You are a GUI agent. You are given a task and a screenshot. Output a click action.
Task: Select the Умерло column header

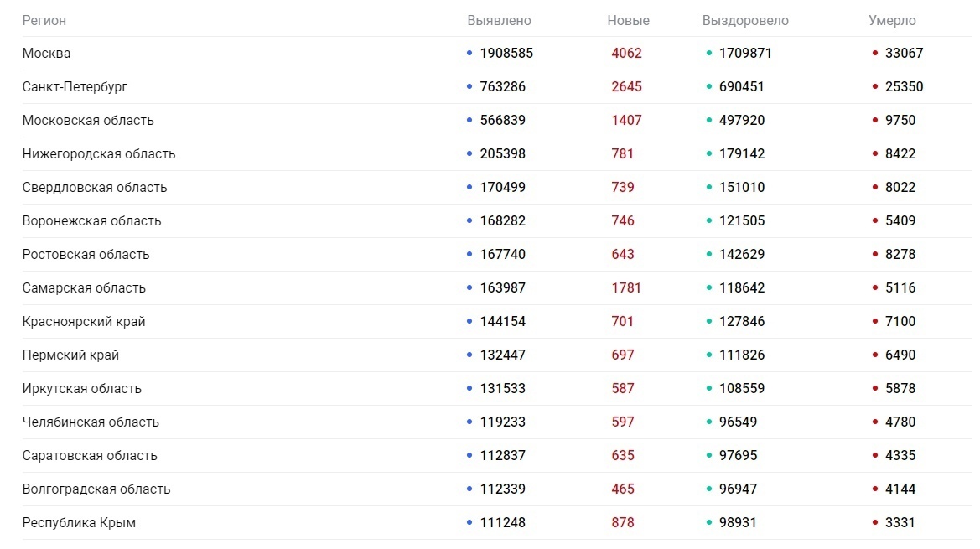point(892,20)
